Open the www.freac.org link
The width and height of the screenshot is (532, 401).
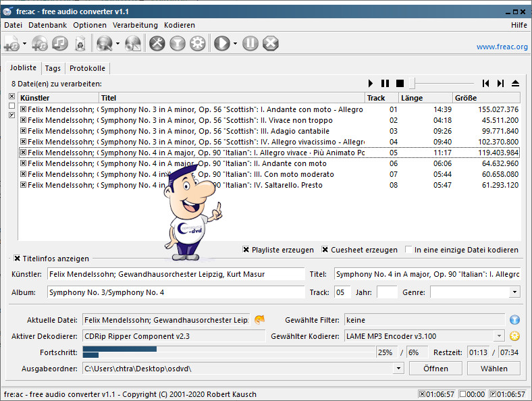[x=502, y=47]
